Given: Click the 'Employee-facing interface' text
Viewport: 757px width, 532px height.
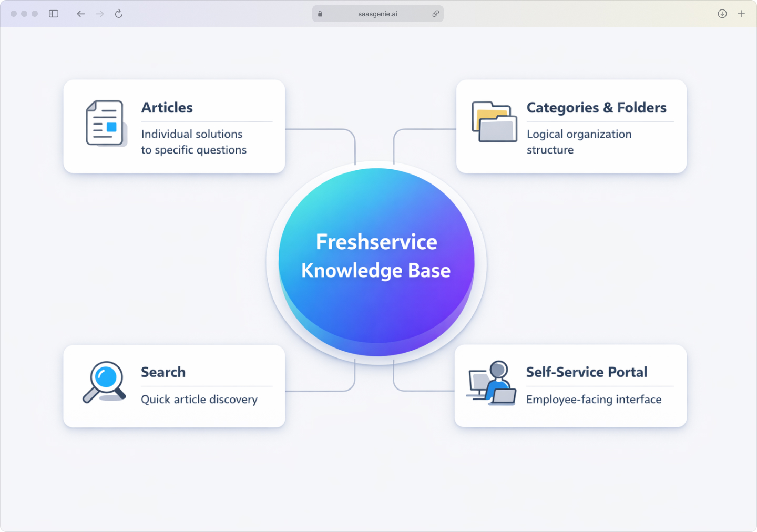Looking at the screenshot, I should [594, 400].
